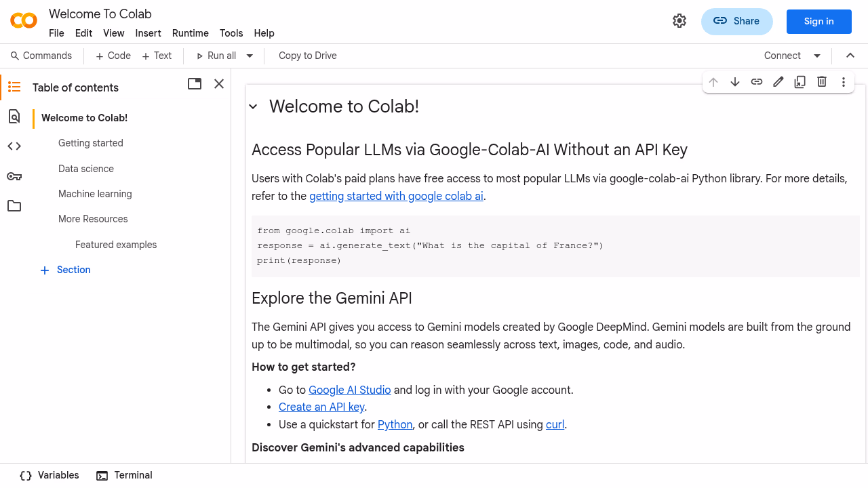Click Run all in the toolbar
Image resolution: width=868 pixels, height=488 pixels.
[x=216, y=56]
